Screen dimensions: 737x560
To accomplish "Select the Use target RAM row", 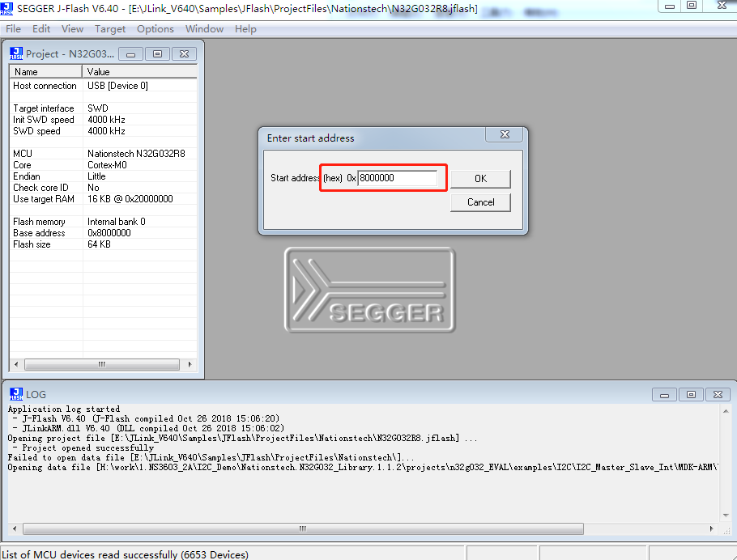I will click(104, 199).
